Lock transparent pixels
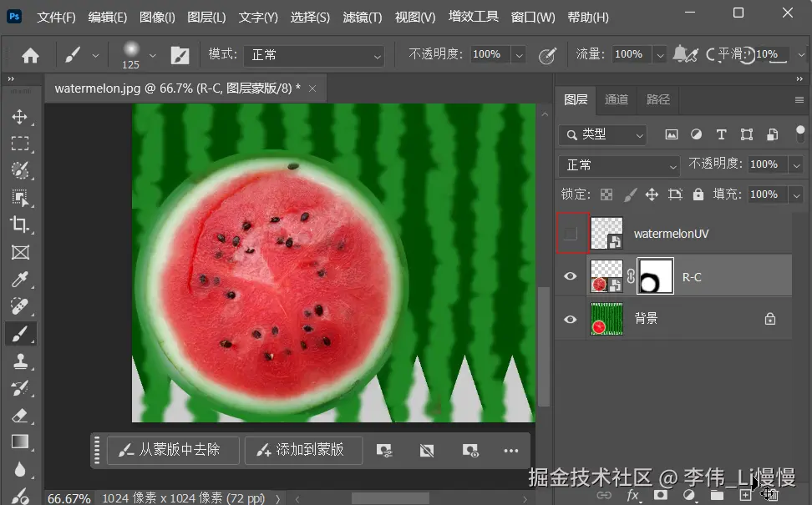812x505 pixels. [x=606, y=194]
